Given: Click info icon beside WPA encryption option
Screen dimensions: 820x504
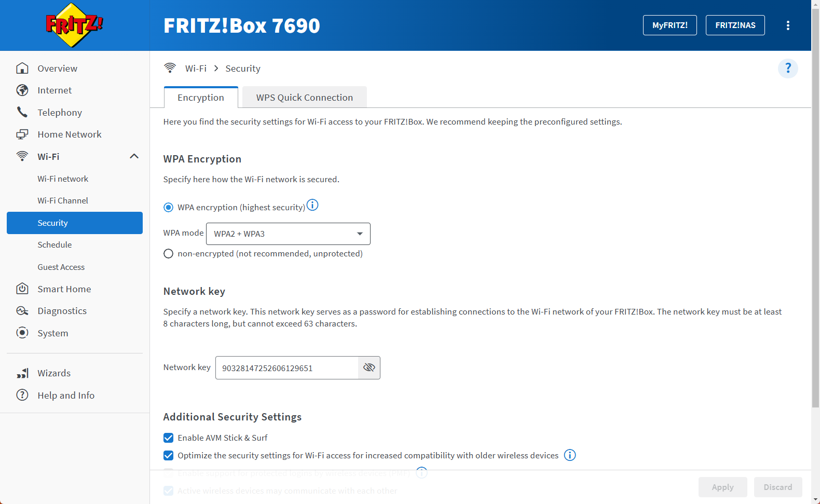Looking at the screenshot, I should (x=312, y=205).
